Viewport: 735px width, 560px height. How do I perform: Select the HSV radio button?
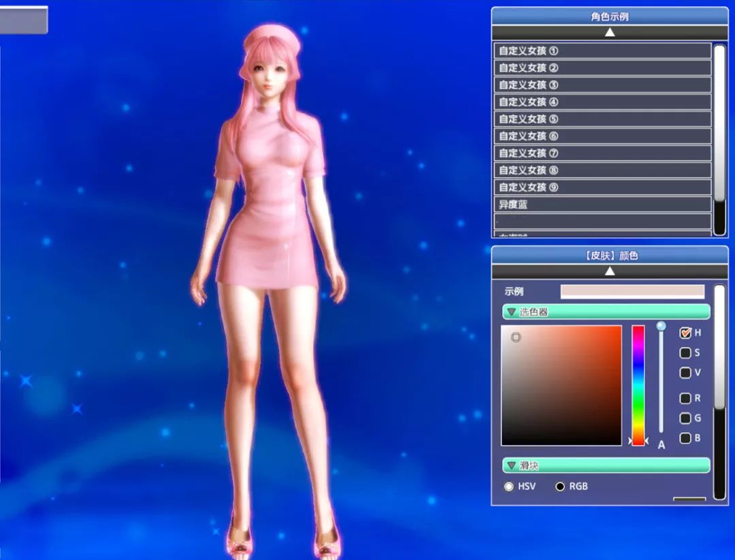point(508,487)
